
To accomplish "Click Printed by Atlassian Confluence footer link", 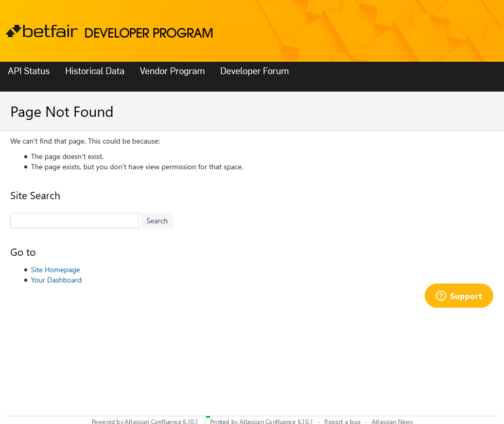I will coord(262,421).
